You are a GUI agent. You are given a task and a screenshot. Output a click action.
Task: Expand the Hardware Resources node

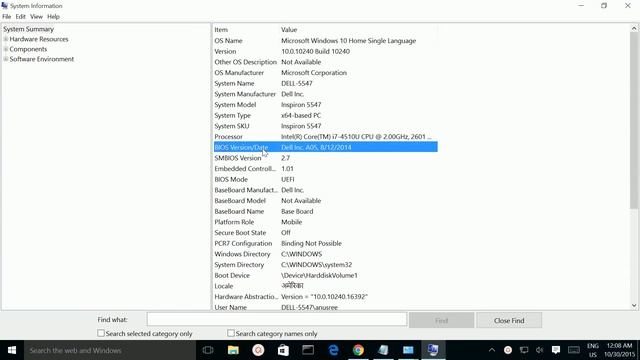click(6, 39)
